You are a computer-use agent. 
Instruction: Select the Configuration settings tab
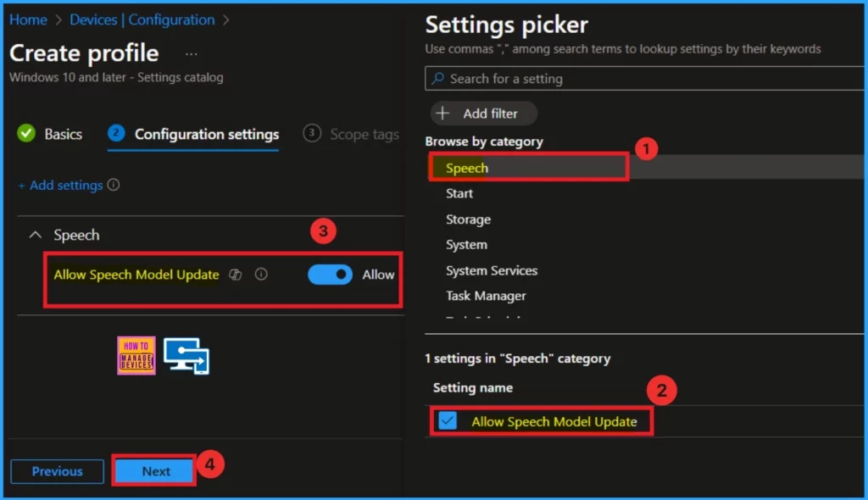coord(193,134)
